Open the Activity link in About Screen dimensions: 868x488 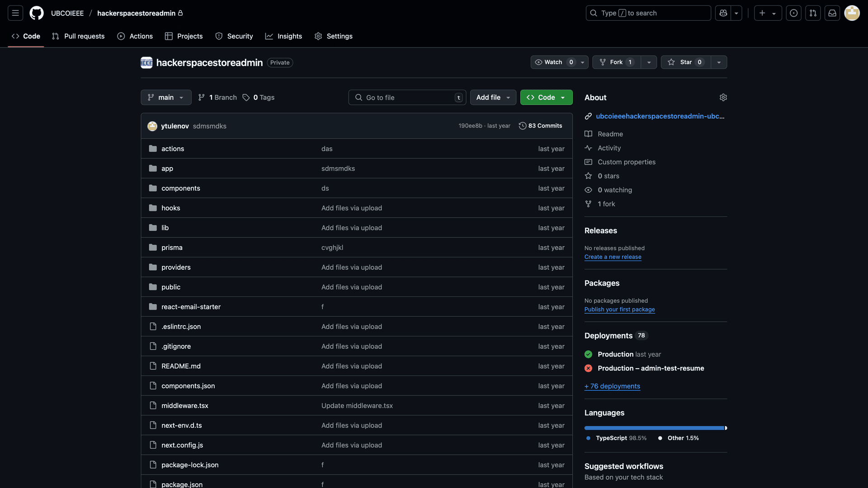tap(609, 148)
